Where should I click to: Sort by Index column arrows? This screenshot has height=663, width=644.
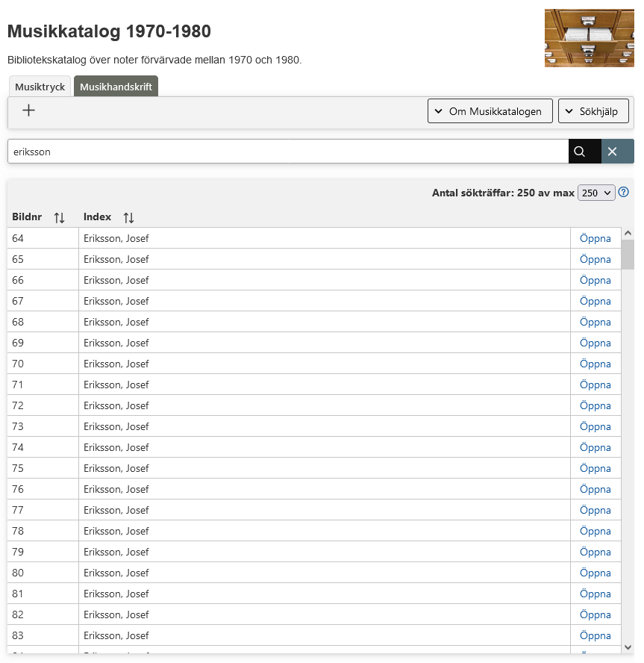click(129, 217)
